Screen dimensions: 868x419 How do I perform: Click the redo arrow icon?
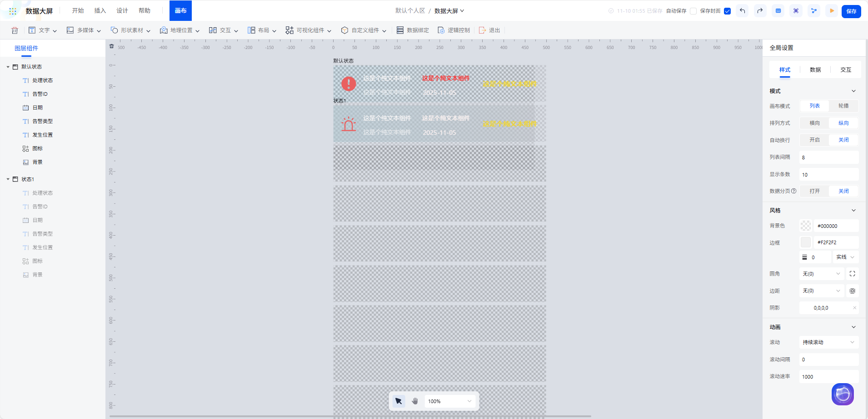tap(760, 11)
